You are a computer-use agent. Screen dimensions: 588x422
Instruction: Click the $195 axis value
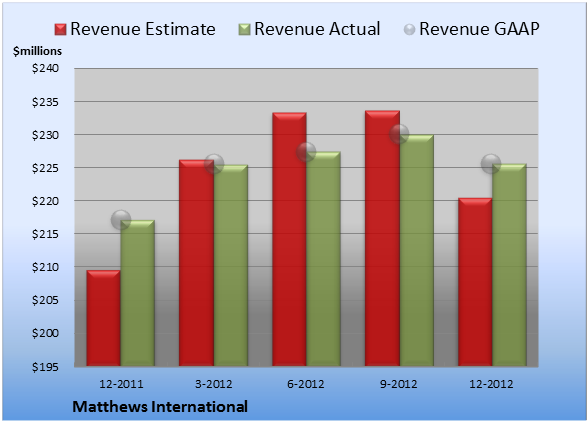click(x=45, y=366)
